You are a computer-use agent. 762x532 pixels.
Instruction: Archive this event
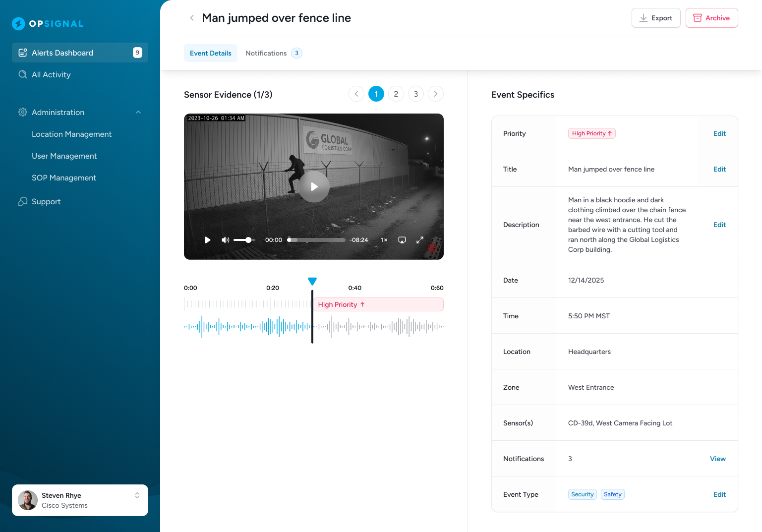(x=711, y=18)
